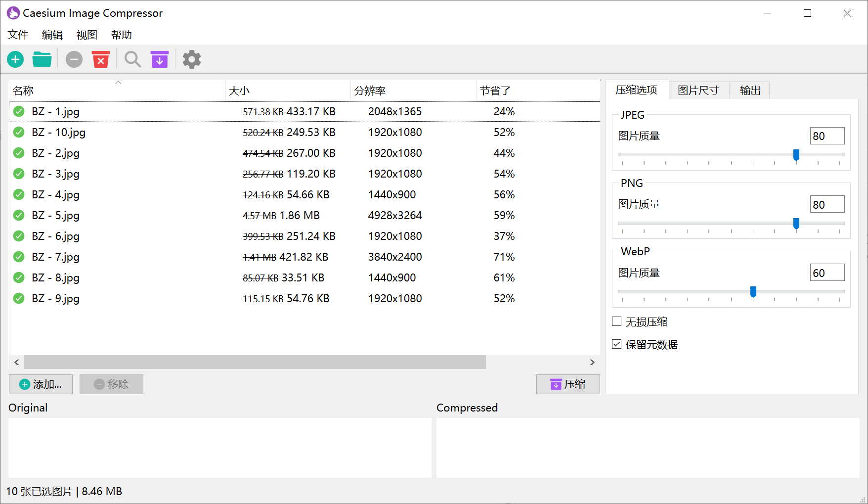Select the file BZ - 1.jpg
This screenshot has height=504, width=868.
(55, 112)
